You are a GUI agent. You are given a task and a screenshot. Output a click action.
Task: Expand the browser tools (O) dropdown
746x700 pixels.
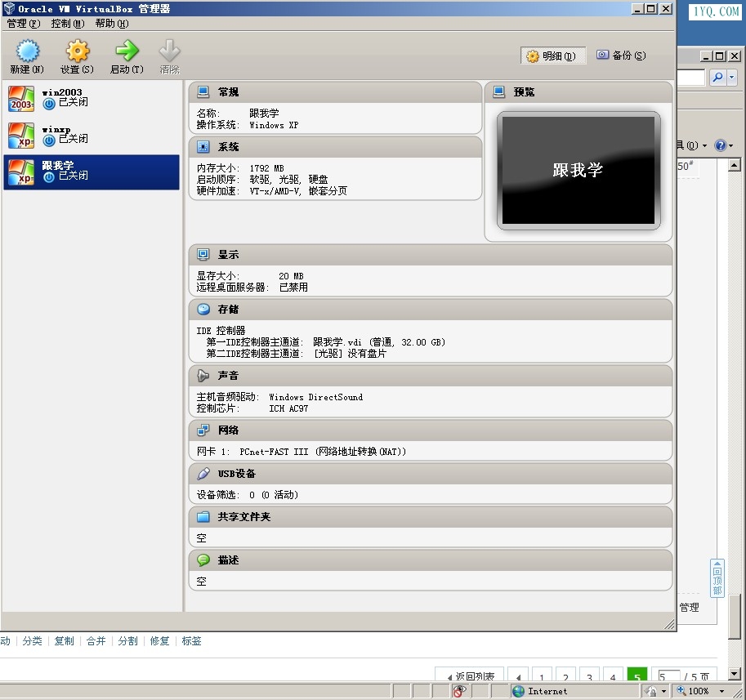pyautogui.click(x=704, y=145)
